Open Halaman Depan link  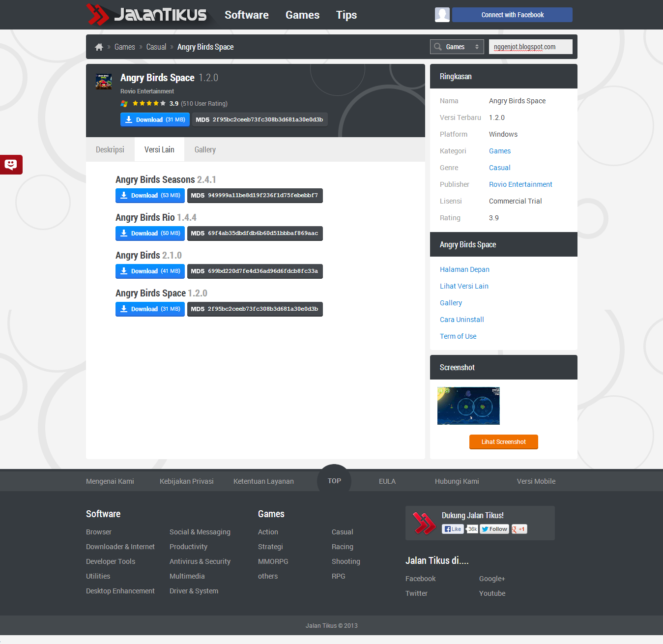click(x=464, y=269)
